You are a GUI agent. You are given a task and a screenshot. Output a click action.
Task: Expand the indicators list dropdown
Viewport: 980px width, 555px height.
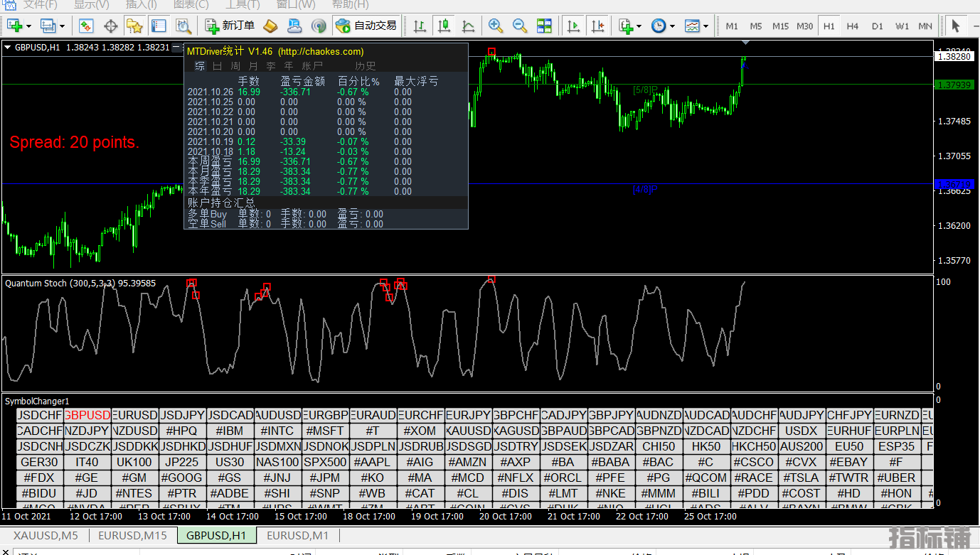point(639,26)
